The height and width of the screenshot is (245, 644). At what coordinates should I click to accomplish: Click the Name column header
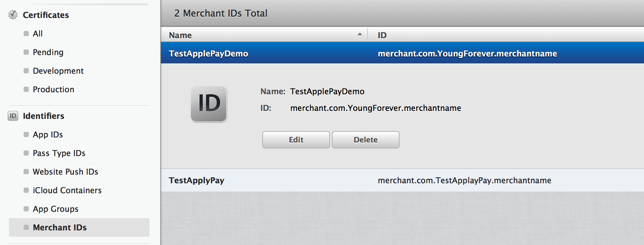[x=264, y=35]
